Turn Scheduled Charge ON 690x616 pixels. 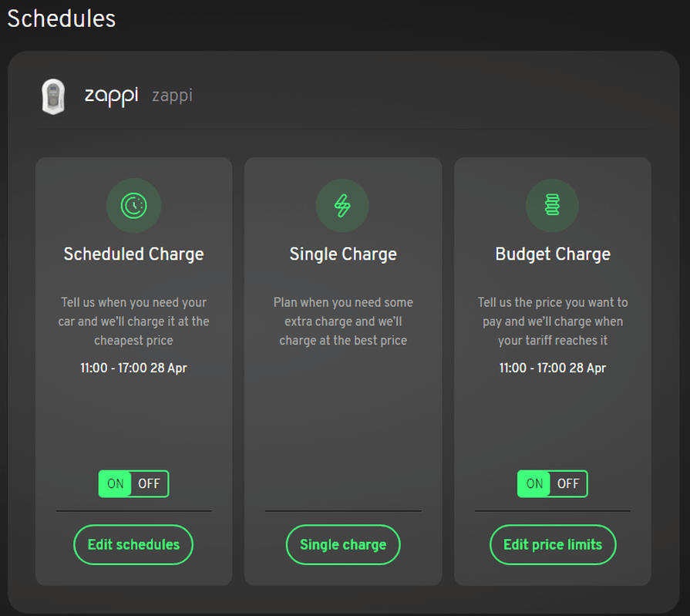[x=116, y=484]
